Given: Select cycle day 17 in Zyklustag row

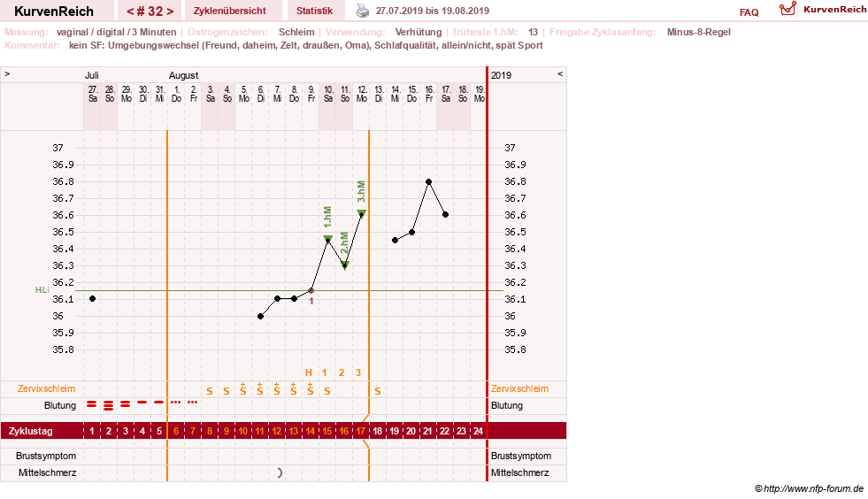Looking at the screenshot, I should (360, 431).
